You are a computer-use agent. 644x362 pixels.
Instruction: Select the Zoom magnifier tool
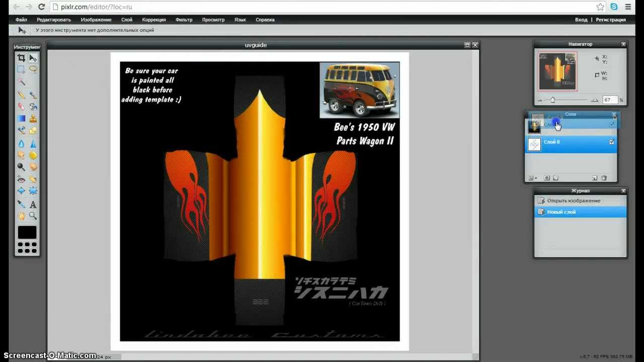click(33, 216)
